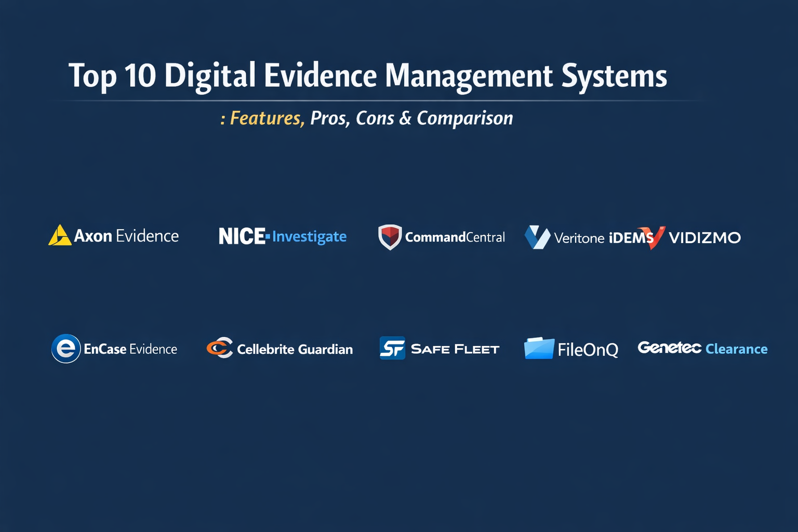Click the 'FileOnQ' name text
The width and height of the screenshot is (798, 532).
pos(588,350)
